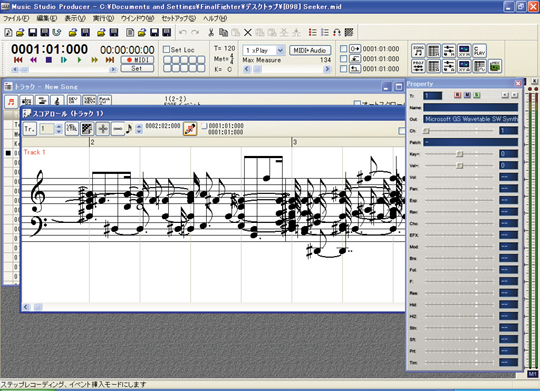Click the checkered pattern icon in score roll toolbar
The image size is (540, 391).
pyautogui.click(x=87, y=129)
